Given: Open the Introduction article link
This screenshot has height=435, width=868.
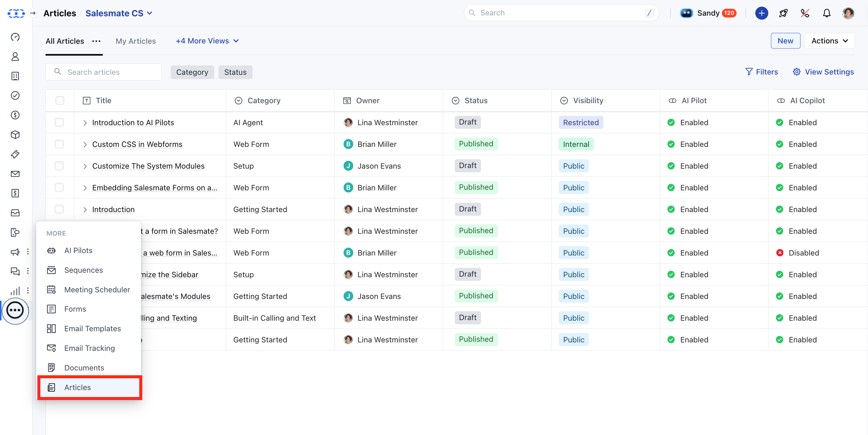Looking at the screenshot, I should point(113,209).
